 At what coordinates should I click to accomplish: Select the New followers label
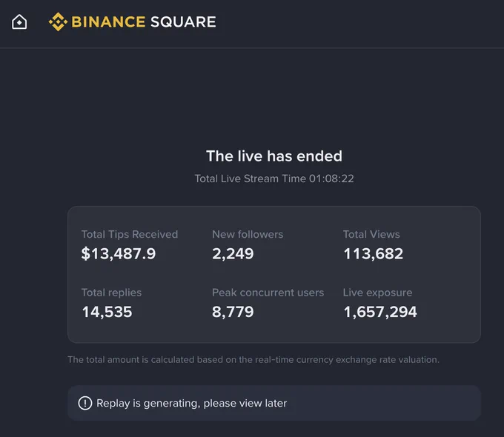pos(248,234)
